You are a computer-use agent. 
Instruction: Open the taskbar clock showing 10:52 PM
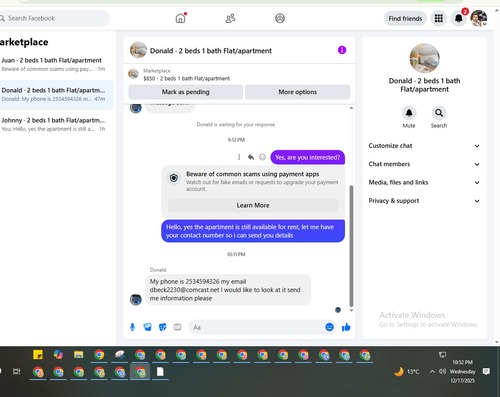click(x=462, y=371)
